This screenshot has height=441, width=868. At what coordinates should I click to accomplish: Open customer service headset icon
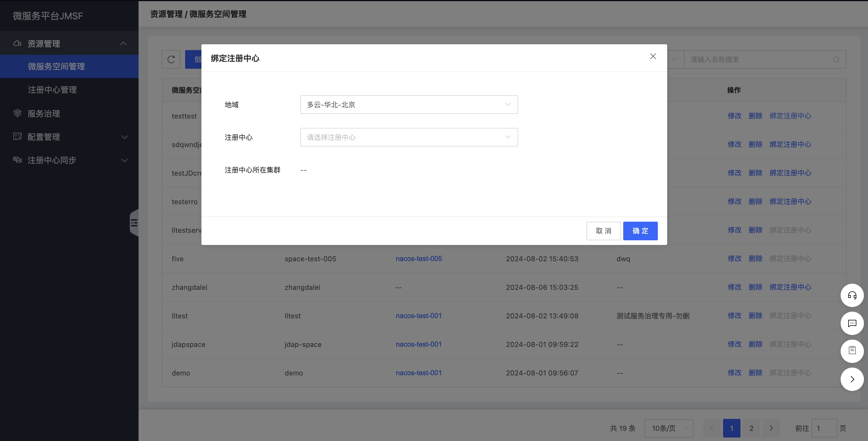(x=852, y=295)
